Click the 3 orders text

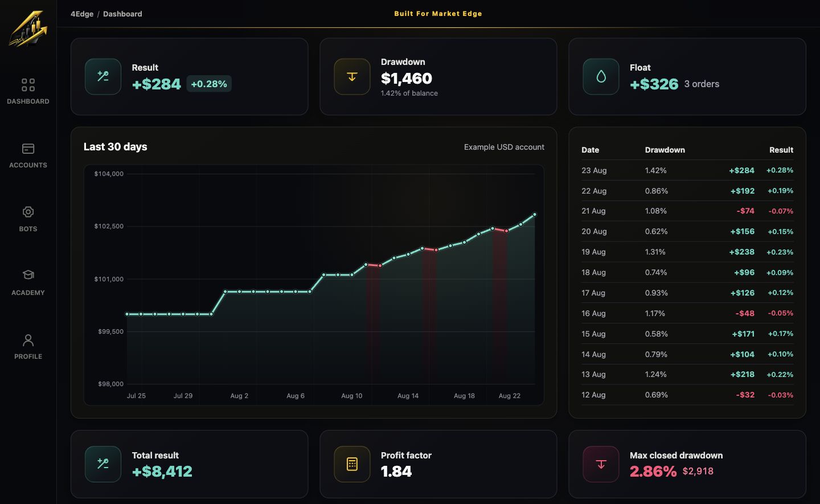click(702, 84)
